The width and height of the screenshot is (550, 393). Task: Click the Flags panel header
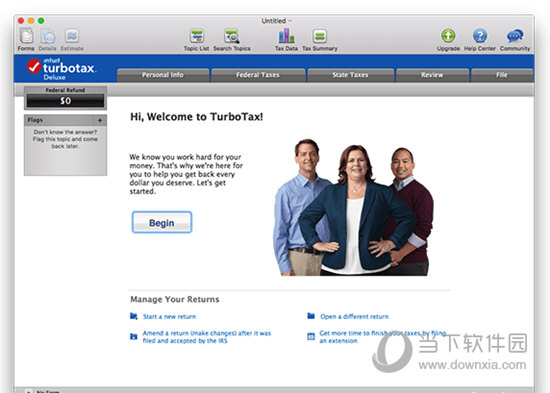click(x=65, y=120)
